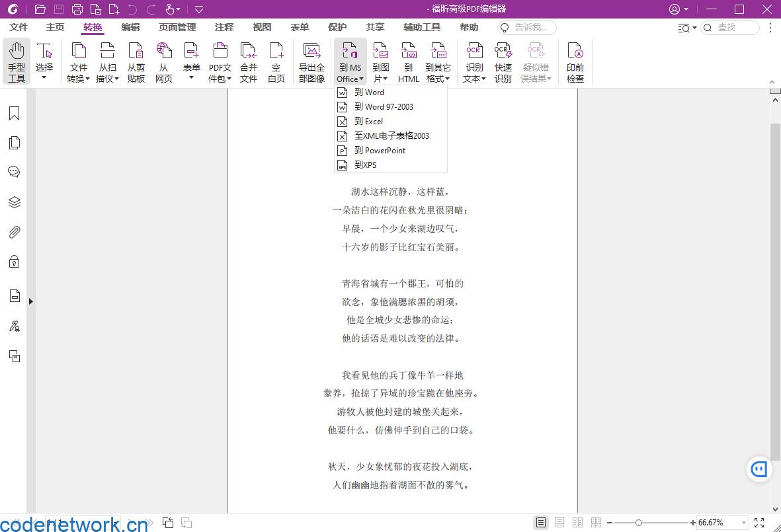Toggle the comments panel open
The image size is (781, 532).
pyautogui.click(x=14, y=171)
